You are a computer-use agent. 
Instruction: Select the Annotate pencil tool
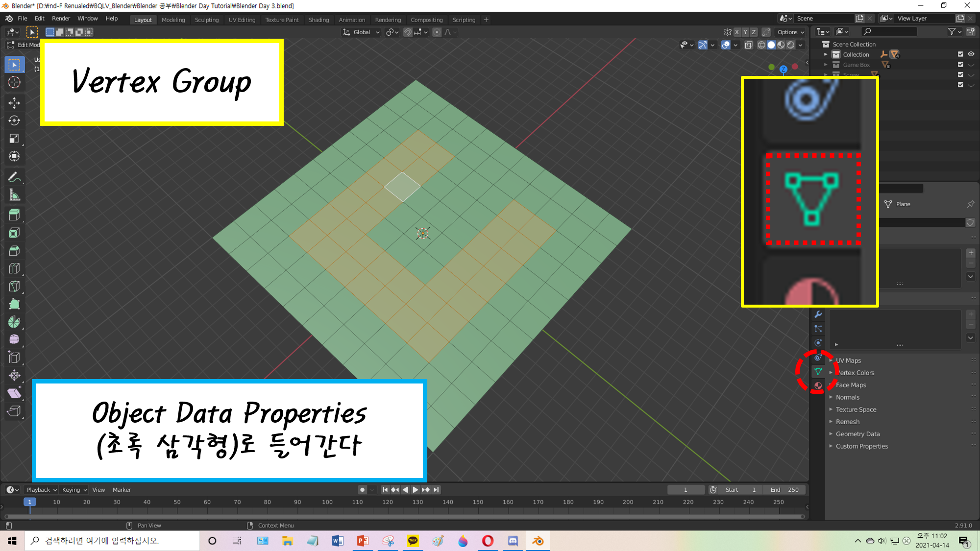tap(14, 177)
